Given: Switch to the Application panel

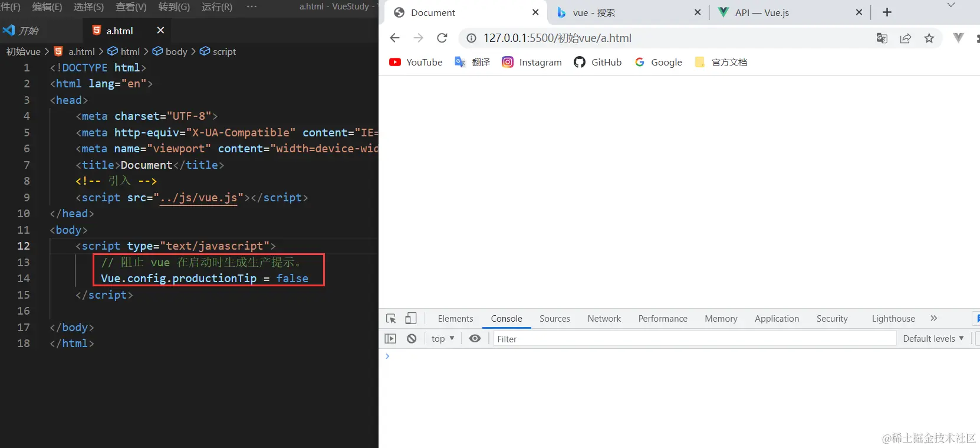Looking at the screenshot, I should click(777, 319).
